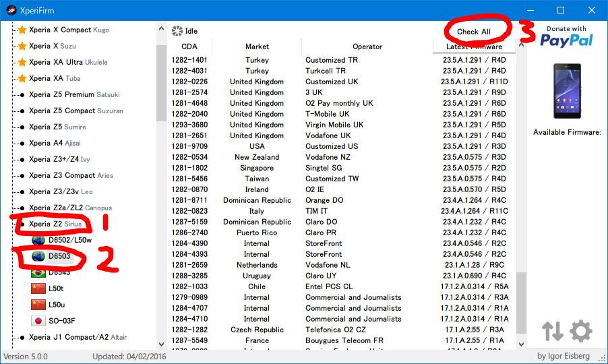
Task: Select the Customized US row
Action: [x=342, y=146]
